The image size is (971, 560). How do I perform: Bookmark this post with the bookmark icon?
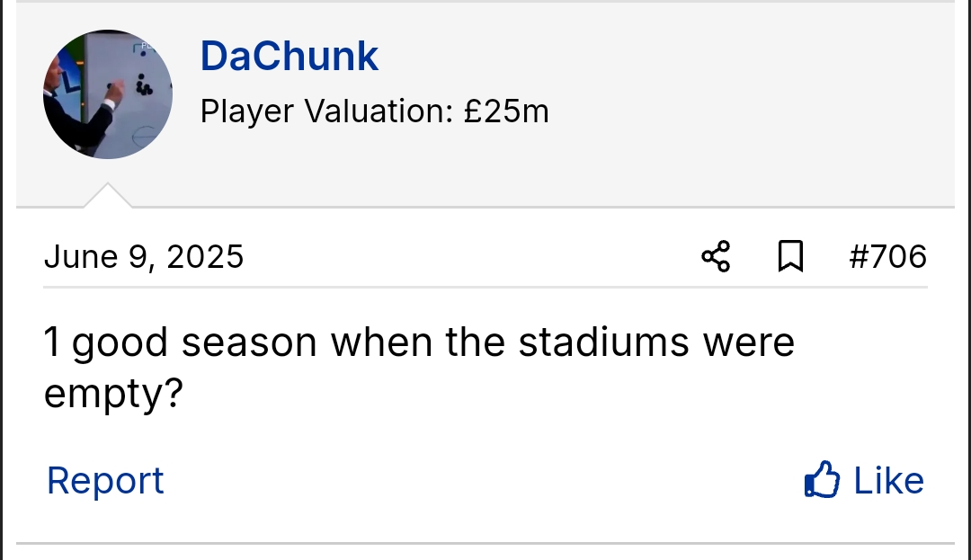pyautogui.click(x=789, y=257)
